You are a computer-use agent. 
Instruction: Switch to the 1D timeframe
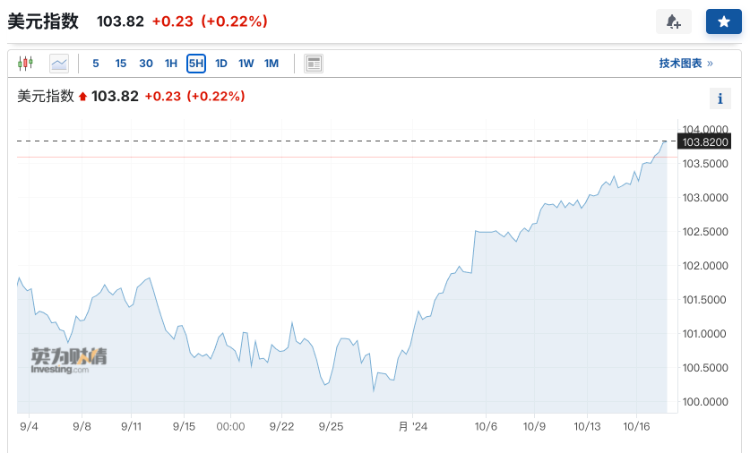tap(221, 63)
